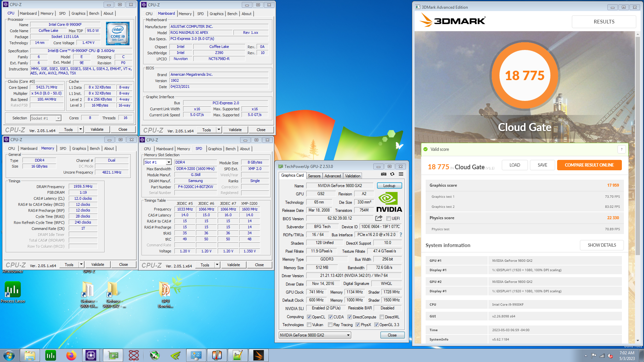Show hidden system tray icons arrow
Screen dimensions: 644x362
pyautogui.click(x=586, y=356)
